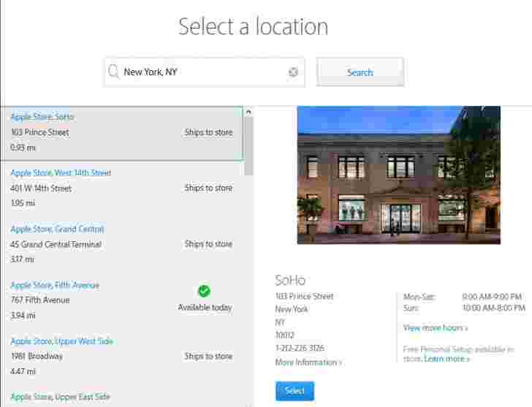
Task: Open Apple Store, Upper West Side link
Action: tap(61, 341)
